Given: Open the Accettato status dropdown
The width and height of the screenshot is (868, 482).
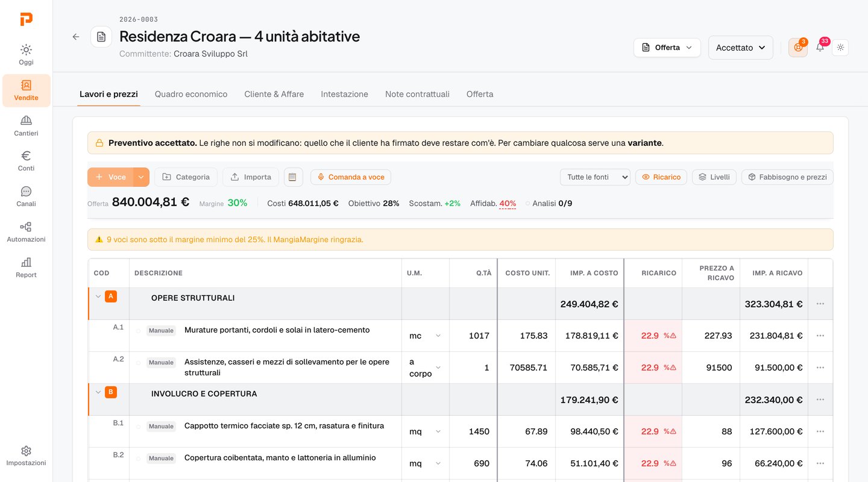Looking at the screenshot, I should [x=741, y=48].
